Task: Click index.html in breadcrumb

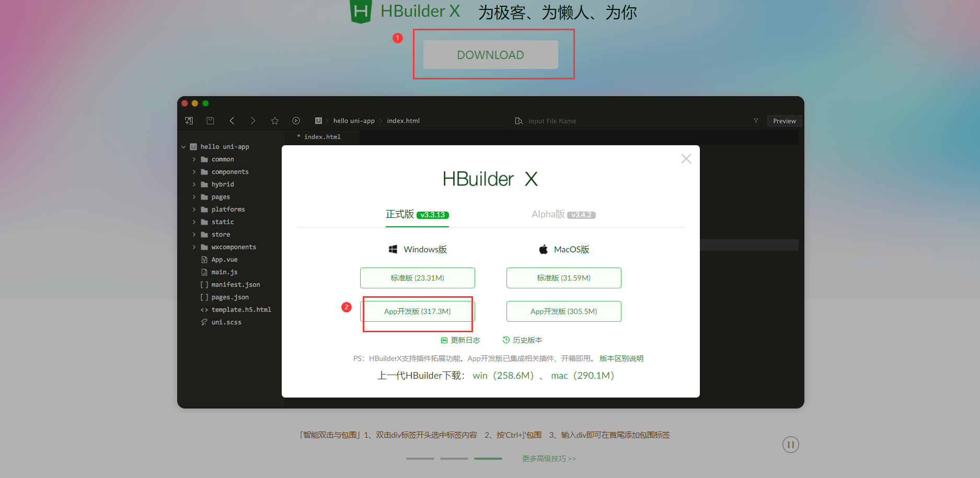Action: [403, 121]
